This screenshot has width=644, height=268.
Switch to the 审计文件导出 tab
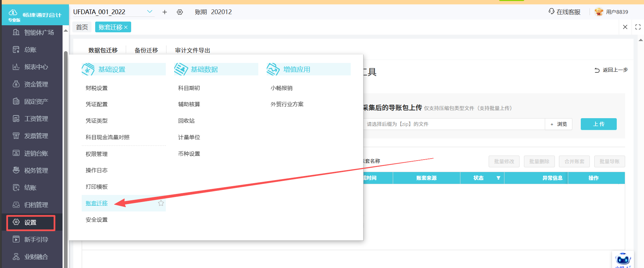click(192, 50)
